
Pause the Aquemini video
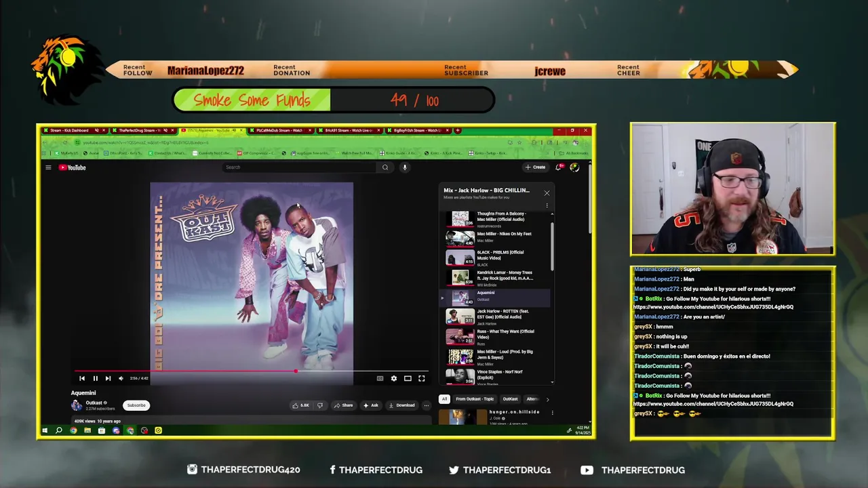(x=95, y=379)
